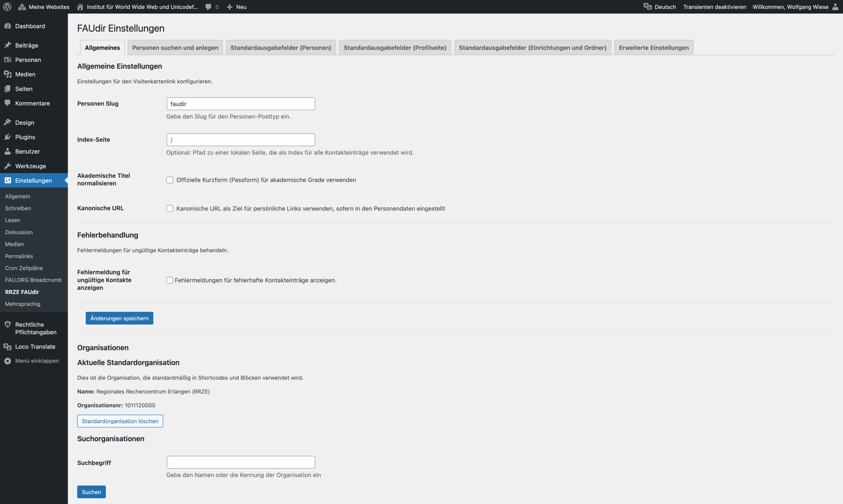Open Werkzeuge in the sidebar
Screen dimensions: 843x504
tap(34, 166)
